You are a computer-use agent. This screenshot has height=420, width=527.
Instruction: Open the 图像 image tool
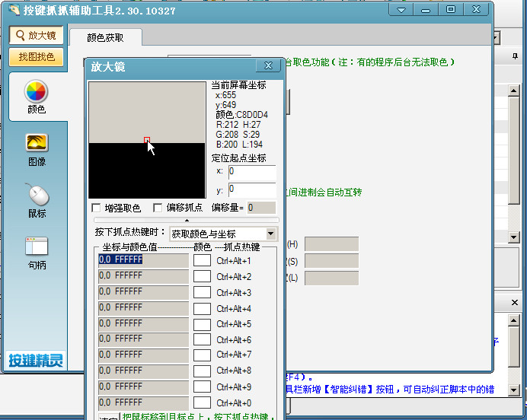(37, 150)
